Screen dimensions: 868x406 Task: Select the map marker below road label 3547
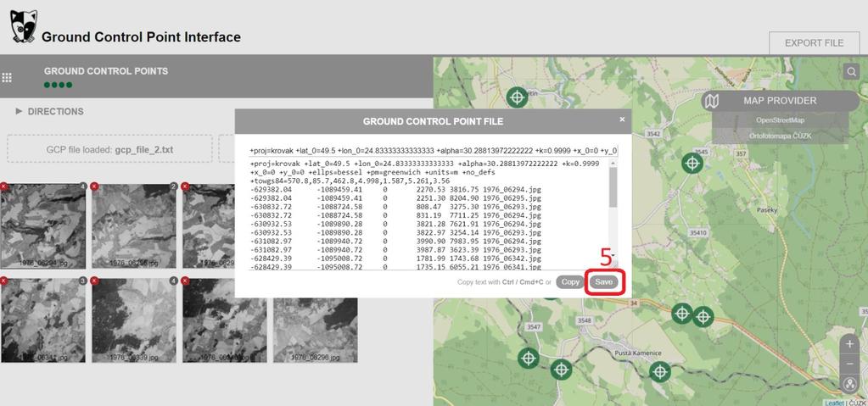(x=528, y=358)
